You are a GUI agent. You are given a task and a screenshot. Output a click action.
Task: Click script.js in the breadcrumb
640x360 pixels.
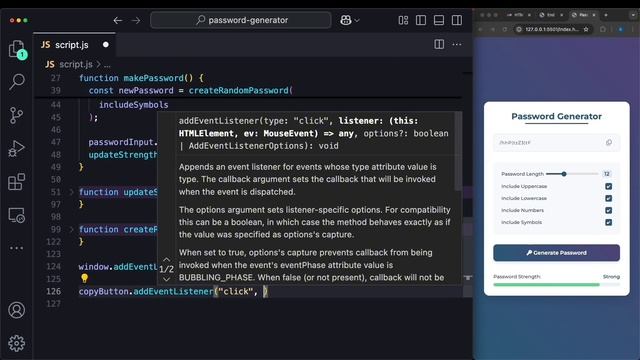[76, 64]
